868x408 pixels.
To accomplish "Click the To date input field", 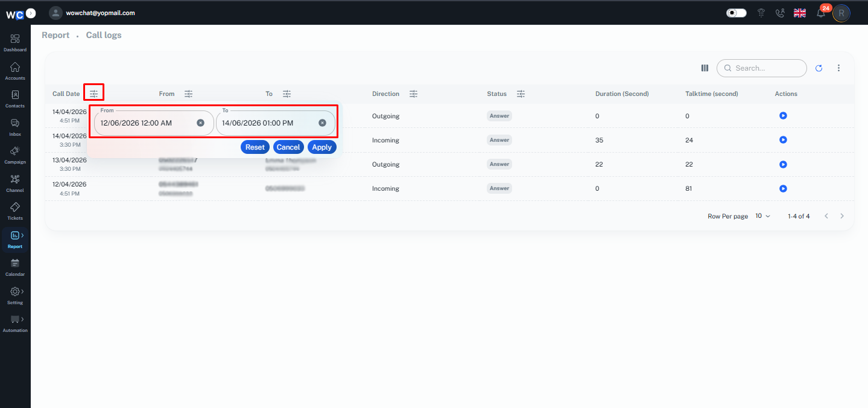I will coord(276,123).
